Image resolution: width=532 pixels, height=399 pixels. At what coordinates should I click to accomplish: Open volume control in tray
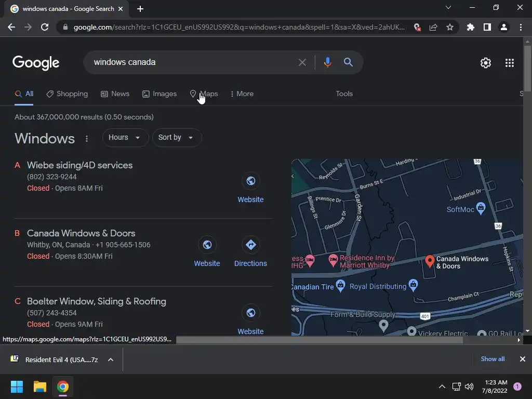pos(469,387)
